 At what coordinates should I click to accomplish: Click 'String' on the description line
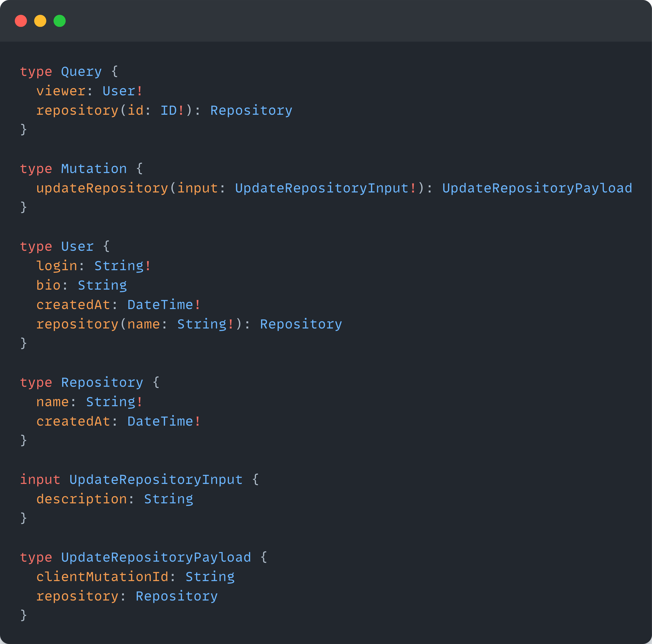click(169, 499)
